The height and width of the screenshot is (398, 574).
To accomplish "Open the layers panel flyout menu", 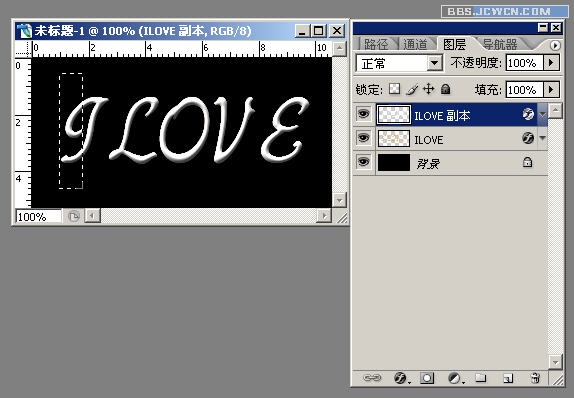I will 555,45.
